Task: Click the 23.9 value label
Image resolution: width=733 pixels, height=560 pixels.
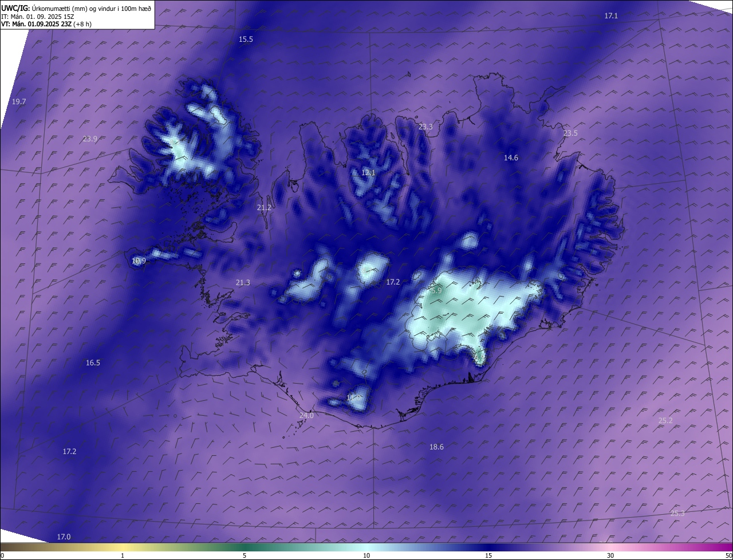Action: 90,139
